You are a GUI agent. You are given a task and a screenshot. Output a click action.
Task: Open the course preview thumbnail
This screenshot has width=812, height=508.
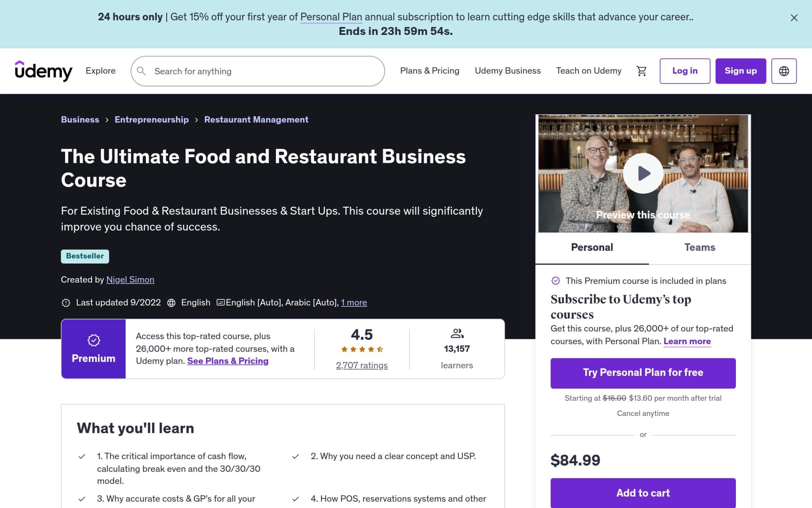[x=643, y=173]
